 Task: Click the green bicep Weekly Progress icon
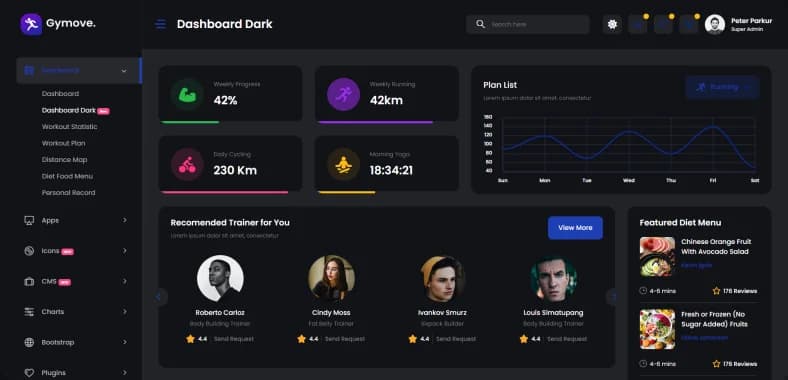coord(187,94)
